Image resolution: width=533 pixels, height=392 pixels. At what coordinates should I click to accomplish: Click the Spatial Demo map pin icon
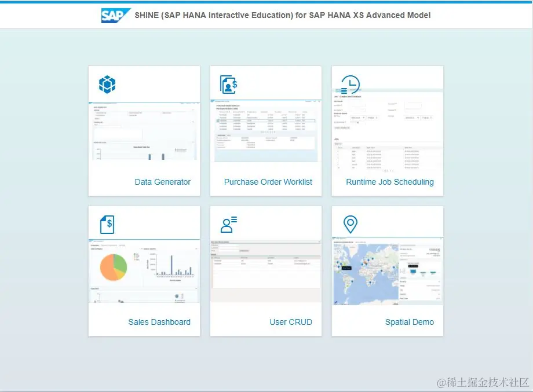point(351,225)
